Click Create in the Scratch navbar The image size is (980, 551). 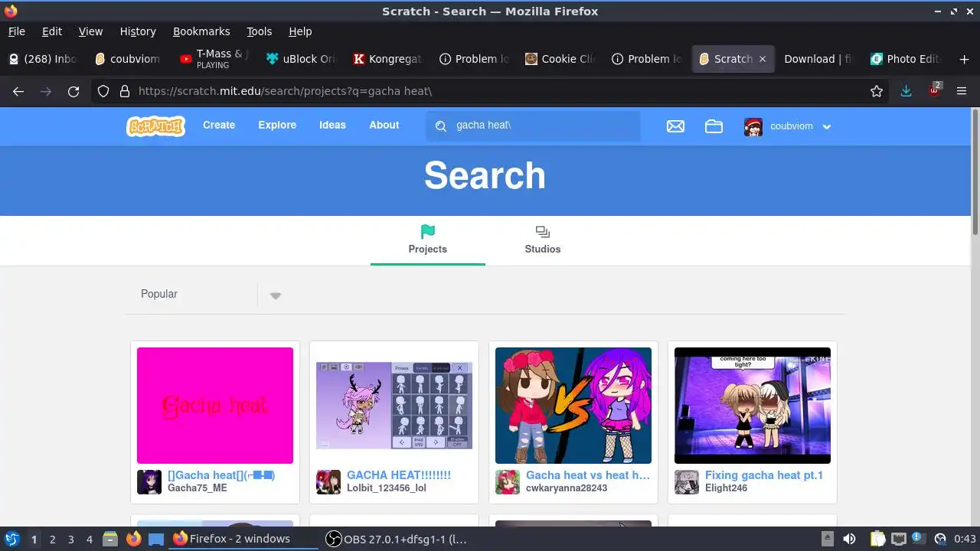[x=219, y=125]
